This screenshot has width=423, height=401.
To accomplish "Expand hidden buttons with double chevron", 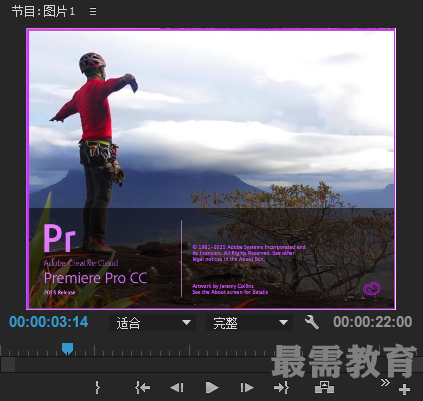I will (385, 382).
